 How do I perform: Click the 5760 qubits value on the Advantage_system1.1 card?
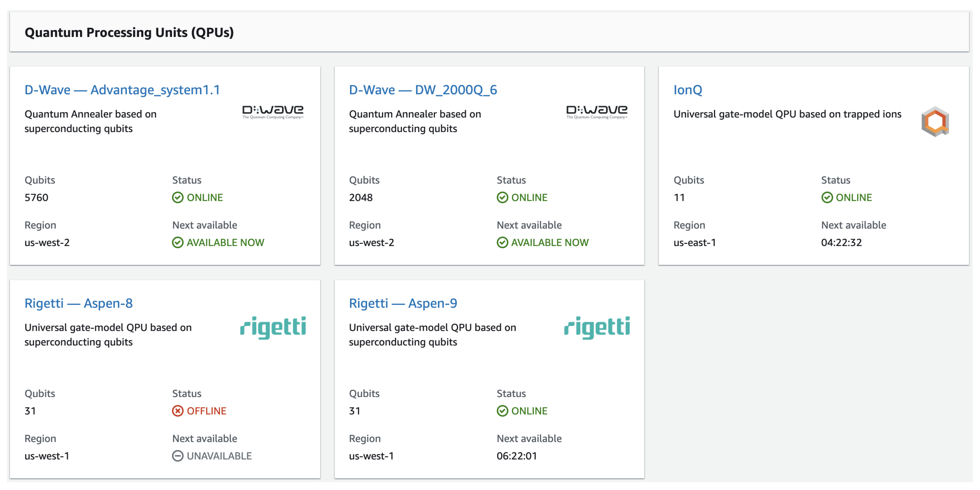point(36,198)
